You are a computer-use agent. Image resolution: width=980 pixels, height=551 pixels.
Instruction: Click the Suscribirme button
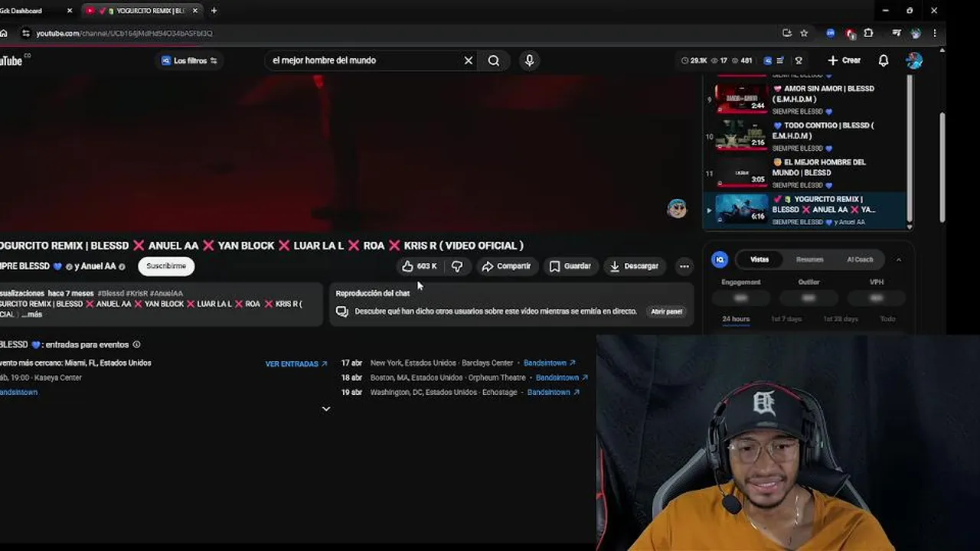(x=166, y=266)
